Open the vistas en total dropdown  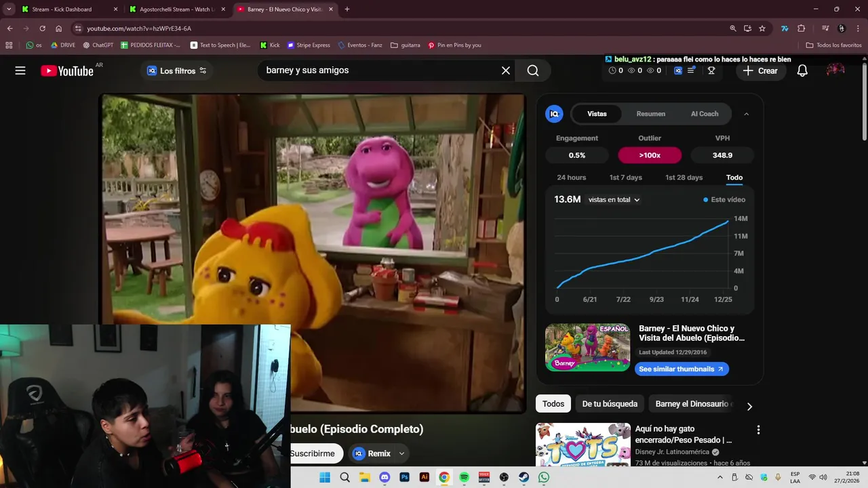click(x=614, y=200)
